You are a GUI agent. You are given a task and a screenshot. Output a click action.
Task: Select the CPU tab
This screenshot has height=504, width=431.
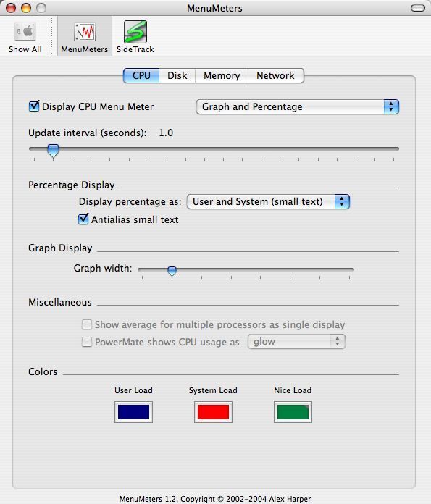click(x=141, y=75)
